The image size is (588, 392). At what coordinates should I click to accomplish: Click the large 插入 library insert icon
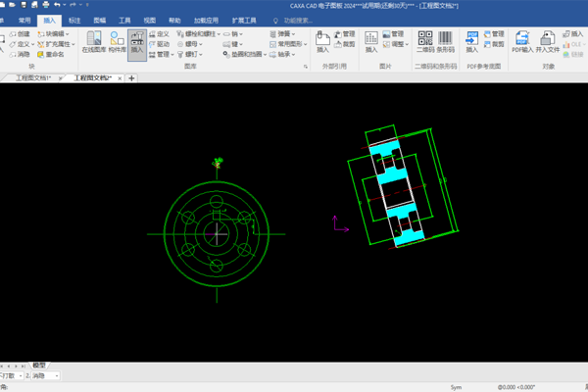point(137,42)
